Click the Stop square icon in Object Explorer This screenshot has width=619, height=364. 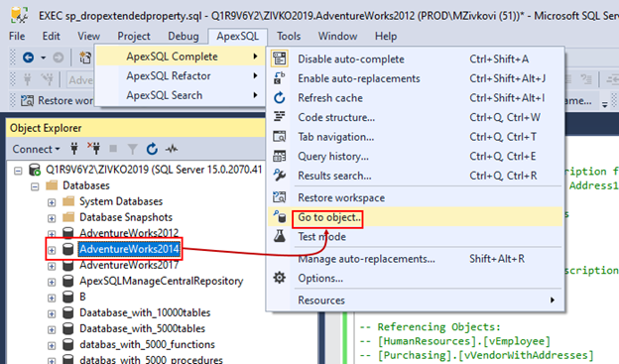pyautogui.click(x=113, y=149)
